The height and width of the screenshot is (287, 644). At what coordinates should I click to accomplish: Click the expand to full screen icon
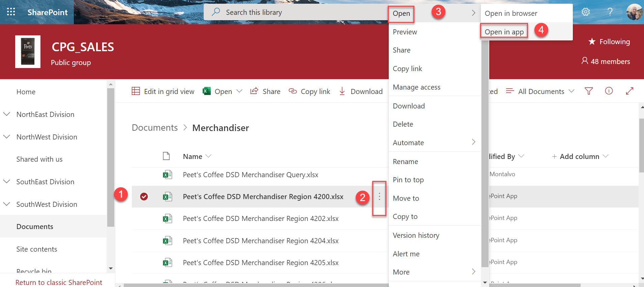[x=630, y=91]
